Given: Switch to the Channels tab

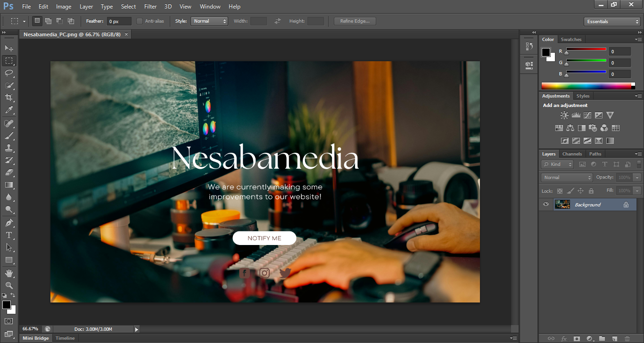Looking at the screenshot, I should [x=572, y=154].
